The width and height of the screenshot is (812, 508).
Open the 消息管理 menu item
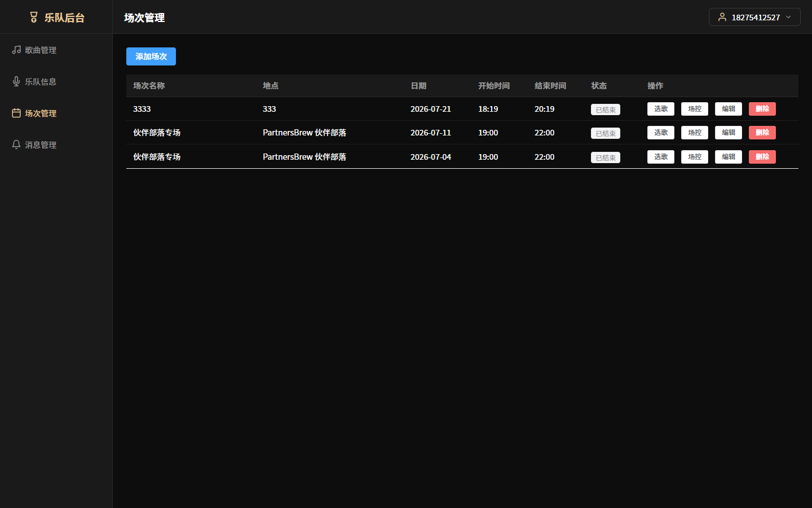click(x=56, y=144)
